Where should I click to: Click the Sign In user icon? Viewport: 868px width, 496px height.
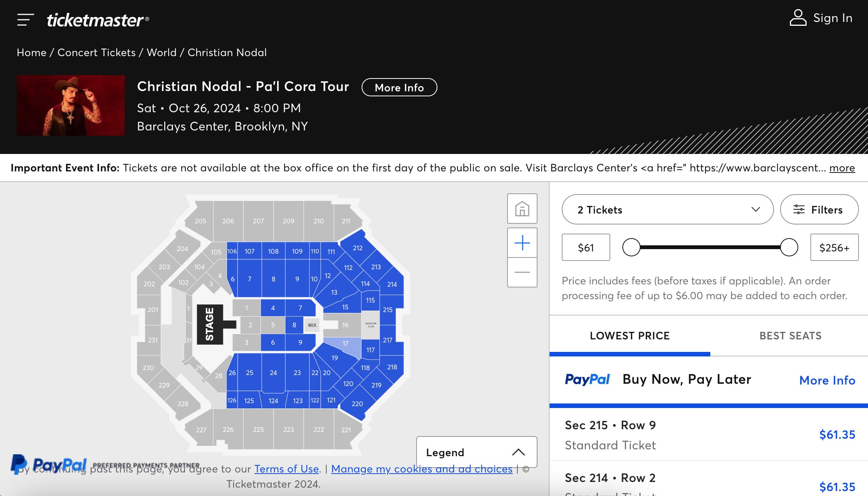(x=798, y=18)
